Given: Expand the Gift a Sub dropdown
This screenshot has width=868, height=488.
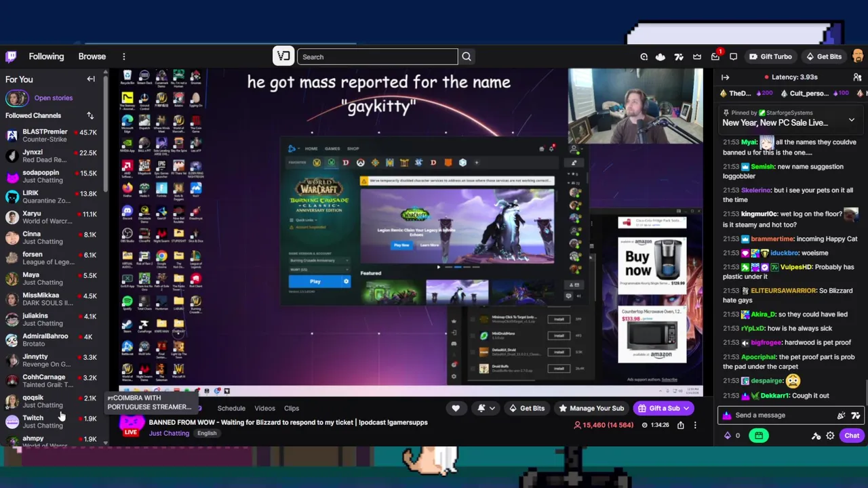Looking at the screenshot, I should (x=686, y=408).
